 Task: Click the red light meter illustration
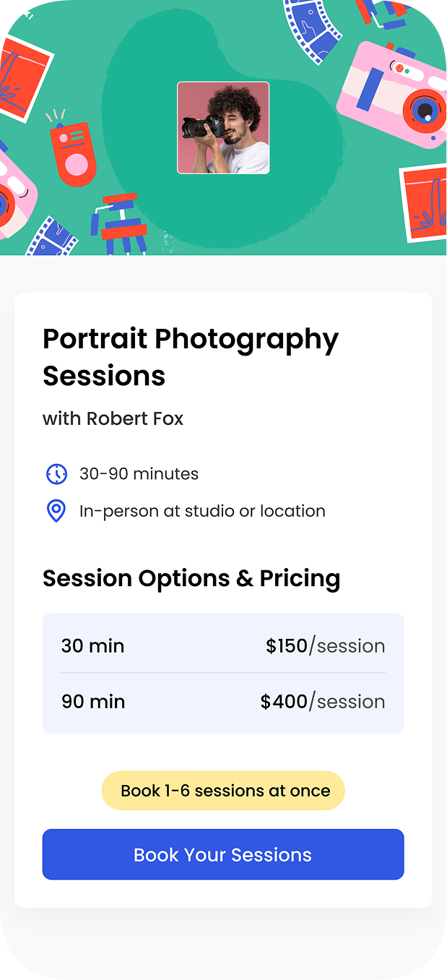coord(73,153)
